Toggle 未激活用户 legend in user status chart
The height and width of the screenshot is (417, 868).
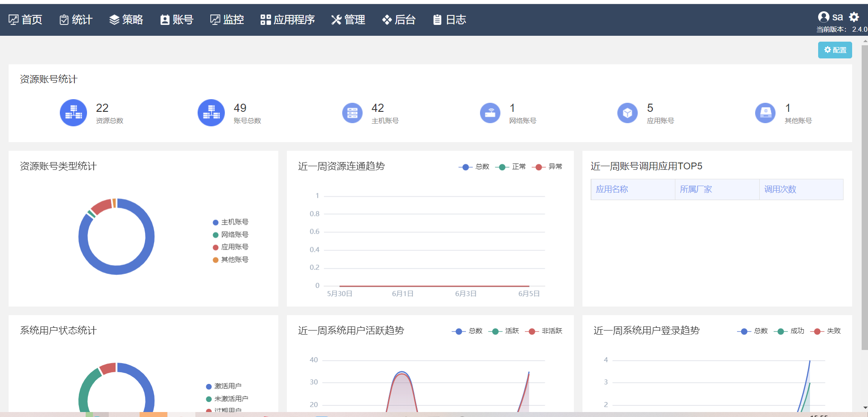[227, 399]
